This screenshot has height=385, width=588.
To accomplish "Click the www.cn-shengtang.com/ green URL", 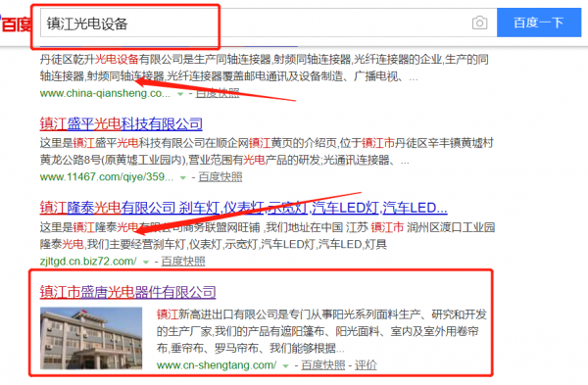I will (217, 364).
